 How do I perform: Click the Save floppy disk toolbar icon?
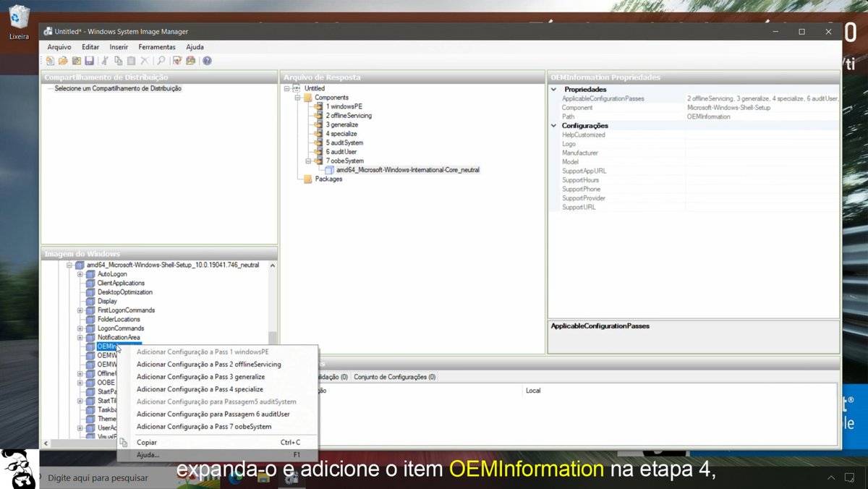[89, 61]
